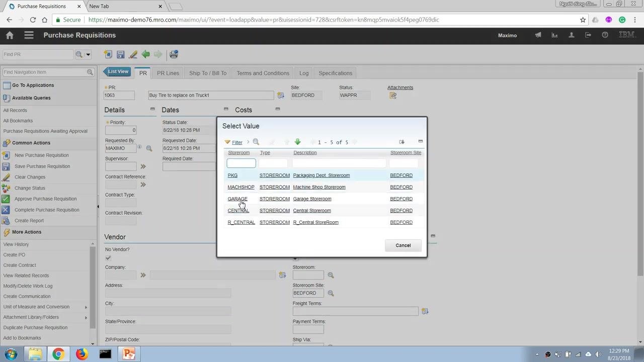Click the Save PR toolbar icon
This screenshot has height=362, width=644.
(120, 54)
